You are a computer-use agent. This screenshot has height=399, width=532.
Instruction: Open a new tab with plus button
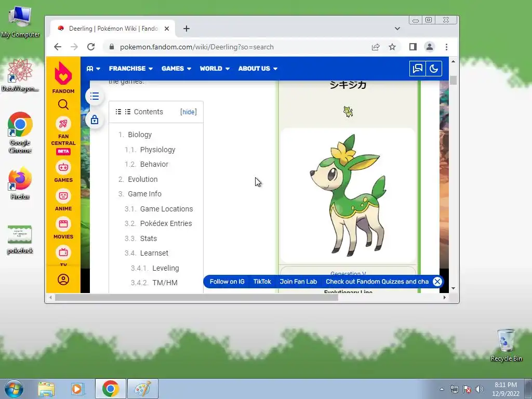(187, 29)
